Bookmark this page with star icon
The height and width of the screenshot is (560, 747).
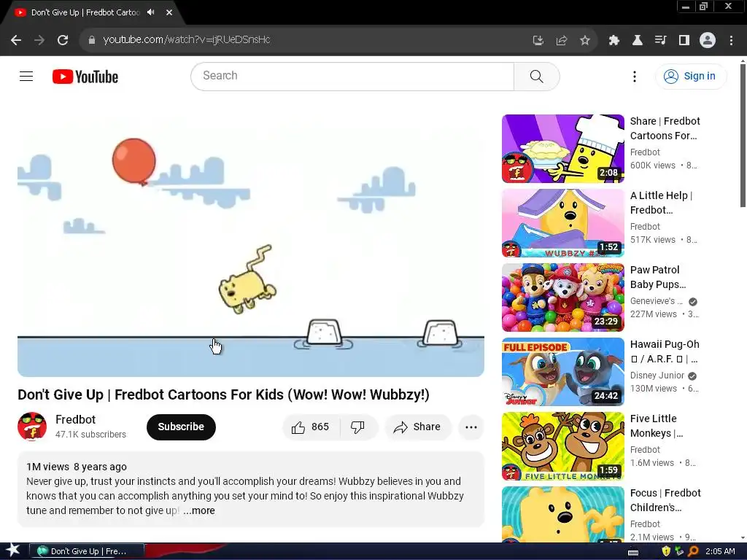(x=585, y=41)
